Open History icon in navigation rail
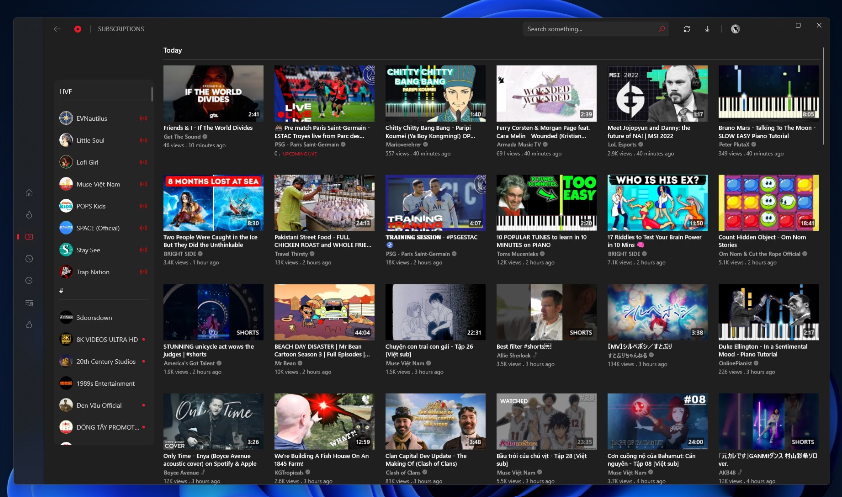This screenshot has height=497, width=842. click(29, 259)
